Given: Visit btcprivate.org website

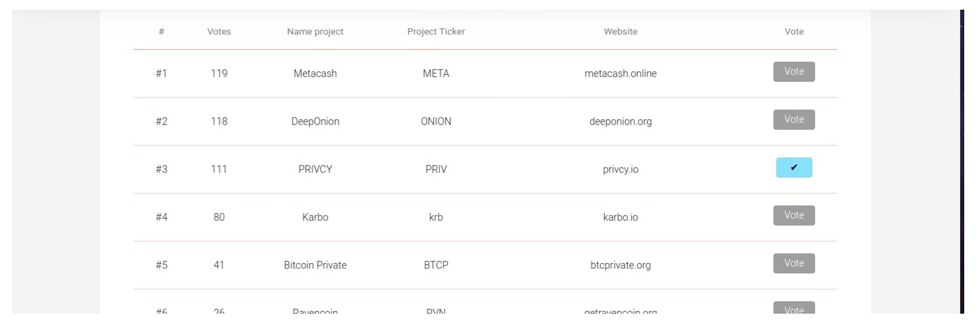Looking at the screenshot, I should click(621, 265).
